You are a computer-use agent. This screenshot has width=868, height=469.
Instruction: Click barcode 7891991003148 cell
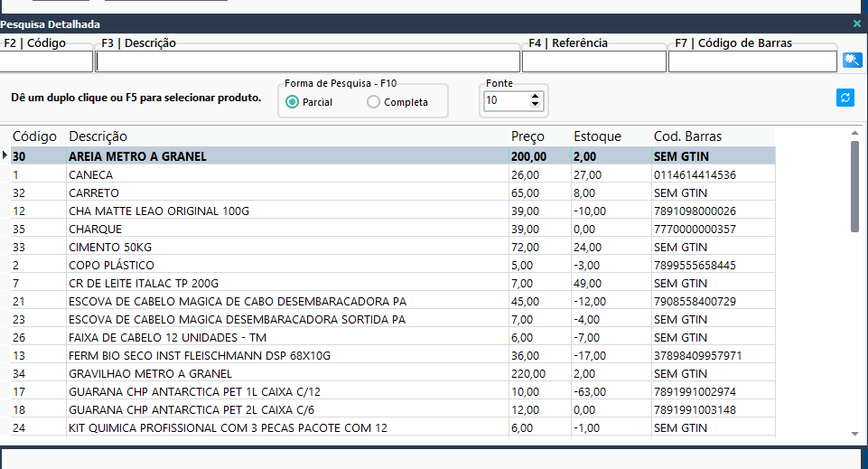713,409
